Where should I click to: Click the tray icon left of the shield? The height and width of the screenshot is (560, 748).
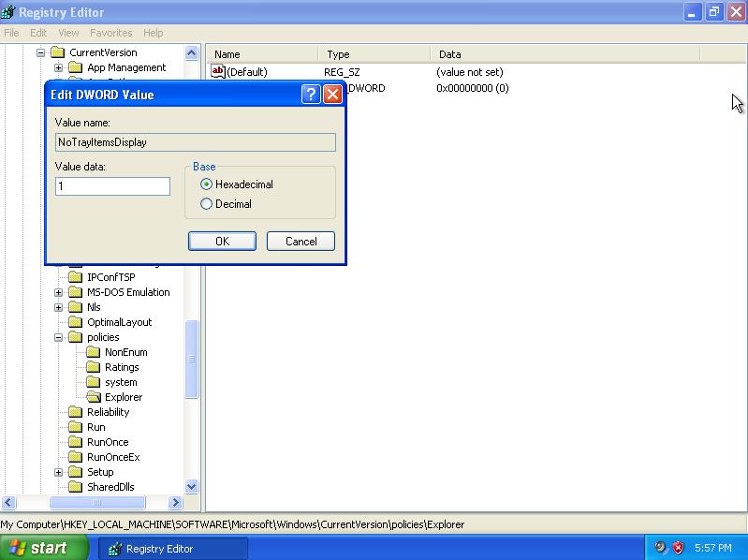(661, 548)
